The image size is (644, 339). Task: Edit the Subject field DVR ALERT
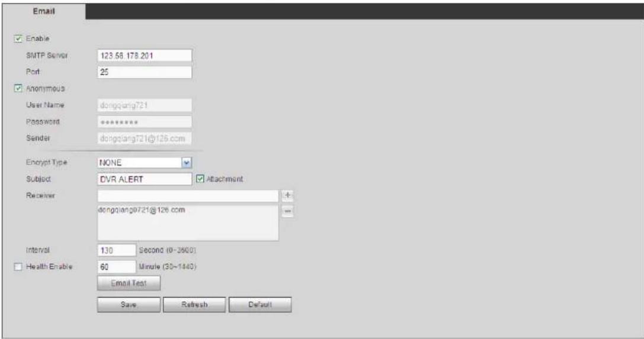[x=145, y=179]
